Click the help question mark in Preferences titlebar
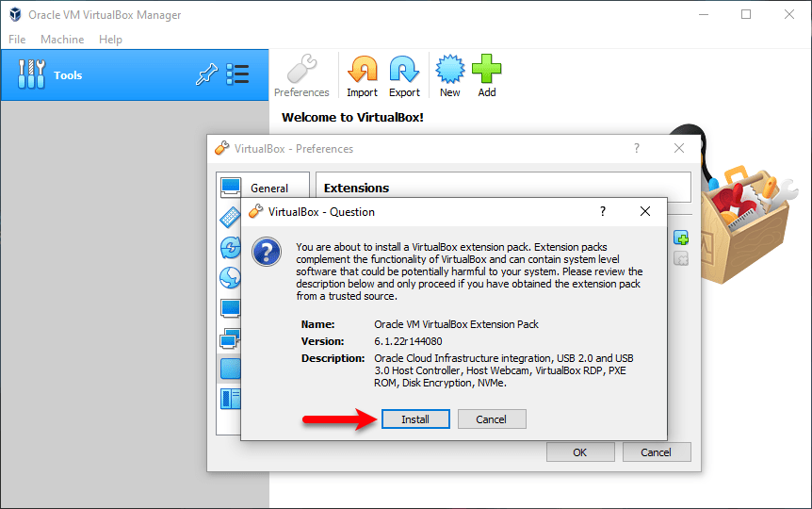The width and height of the screenshot is (812, 509). tap(637, 149)
